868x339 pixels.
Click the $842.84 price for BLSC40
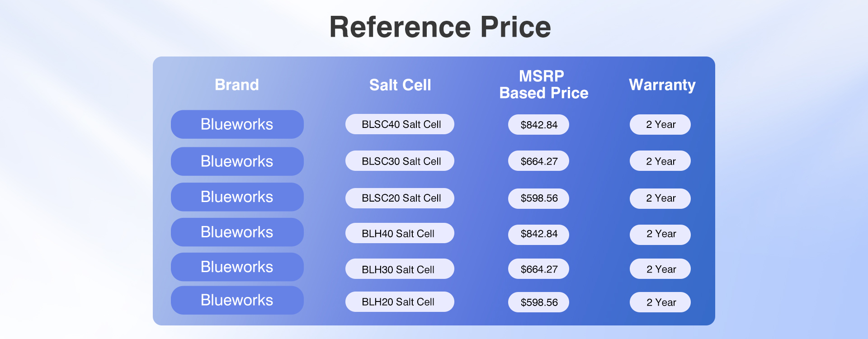(x=538, y=125)
